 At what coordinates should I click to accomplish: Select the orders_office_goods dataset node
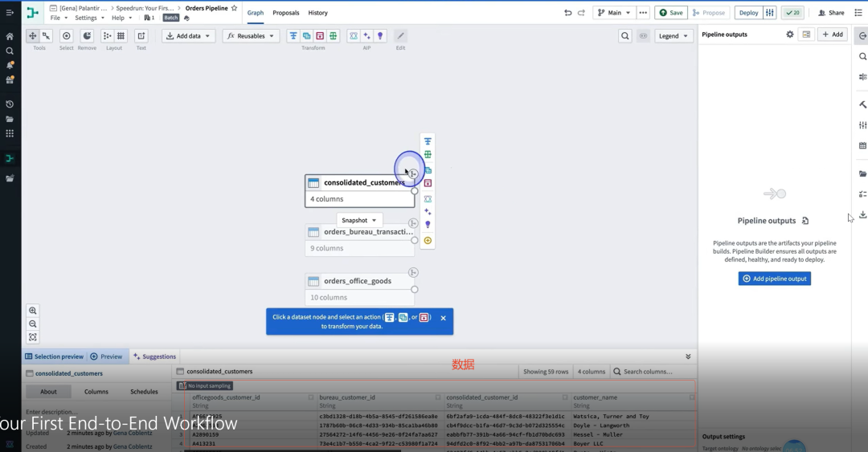(359, 289)
